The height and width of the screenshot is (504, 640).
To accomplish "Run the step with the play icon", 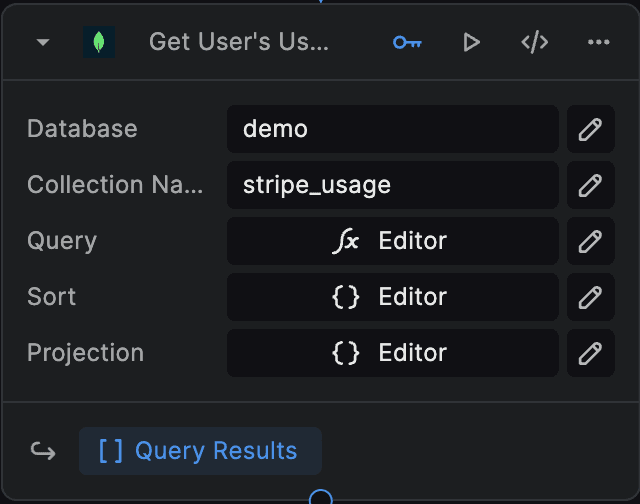I will [x=471, y=42].
